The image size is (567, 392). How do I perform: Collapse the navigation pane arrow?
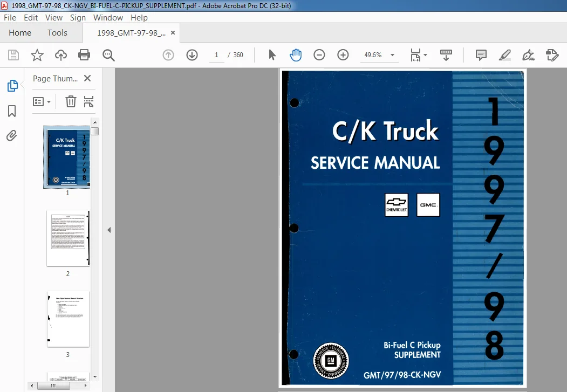point(109,230)
